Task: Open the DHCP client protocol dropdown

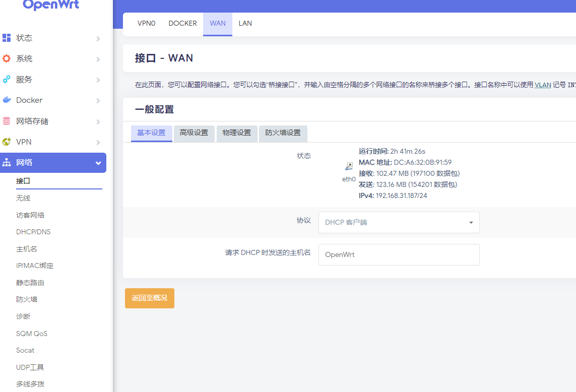Action: pos(399,222)
